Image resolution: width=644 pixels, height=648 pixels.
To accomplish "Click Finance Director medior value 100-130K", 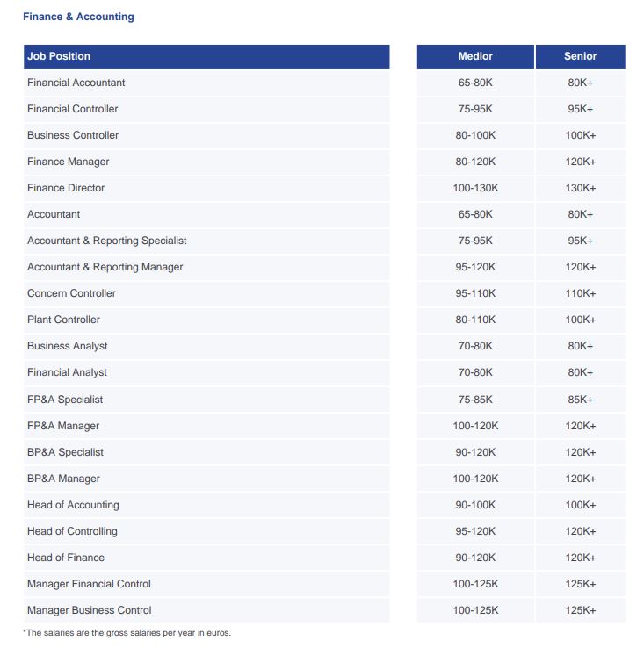I will coord(475,188).
